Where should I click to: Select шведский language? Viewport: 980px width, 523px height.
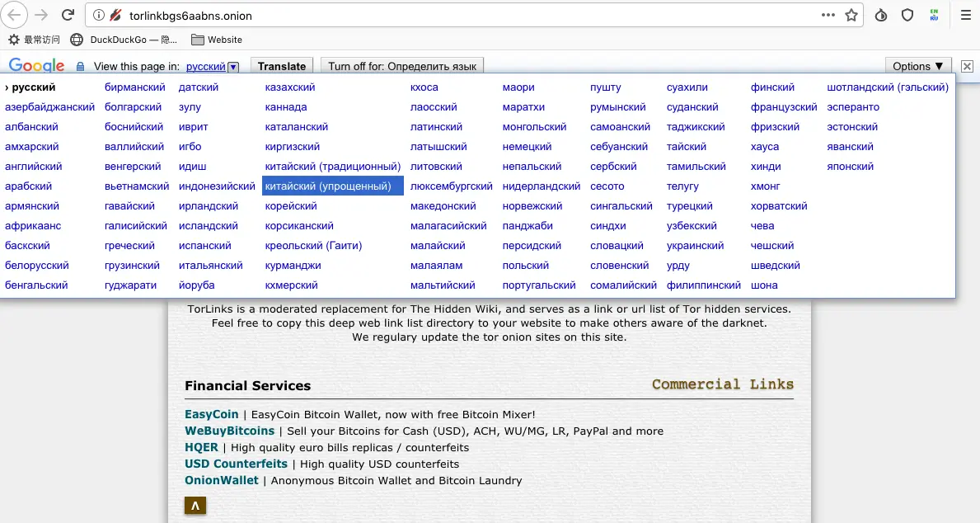click(775, 266)
